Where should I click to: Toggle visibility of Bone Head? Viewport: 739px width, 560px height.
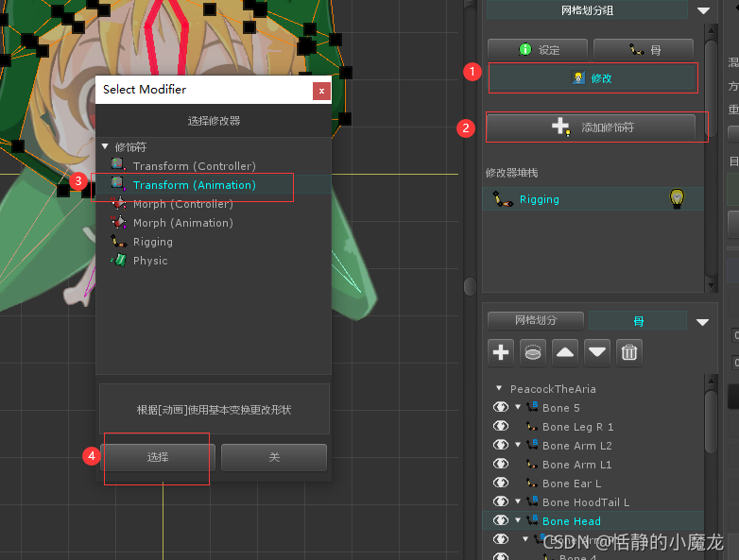point(501,520)
